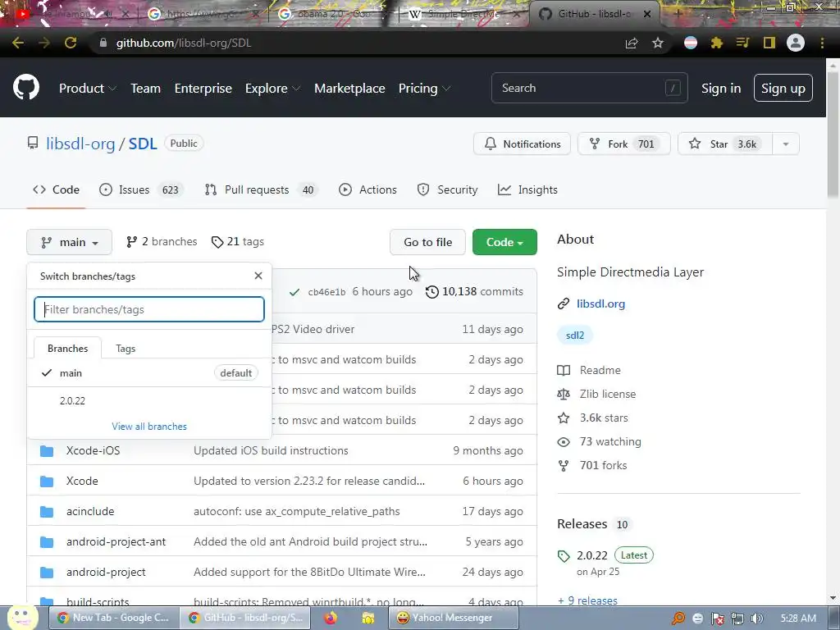This screenshot has height=630, width=840.
Task: Click the tag icon beside release 2.0.22
Action: [x=564, y=556]
